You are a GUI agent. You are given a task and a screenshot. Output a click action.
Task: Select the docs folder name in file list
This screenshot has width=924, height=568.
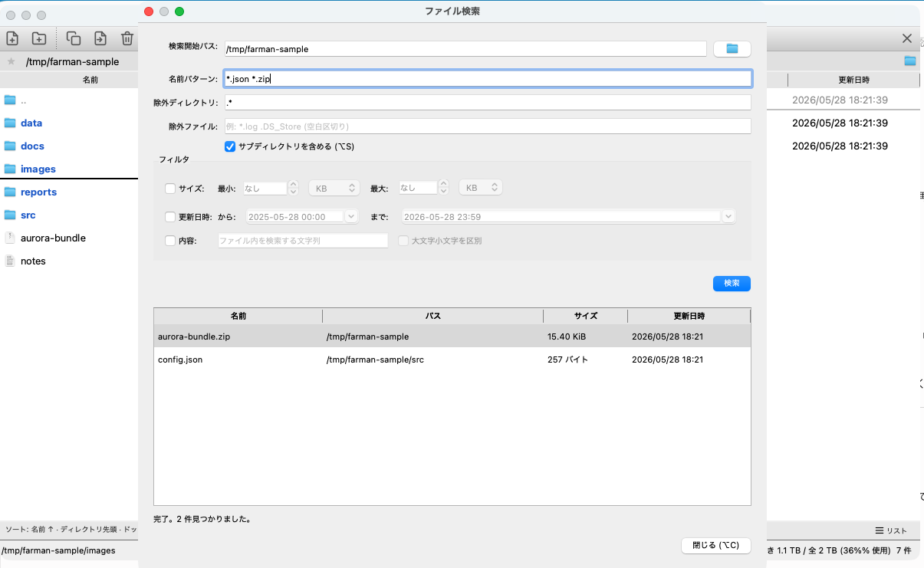pos(32,146)
